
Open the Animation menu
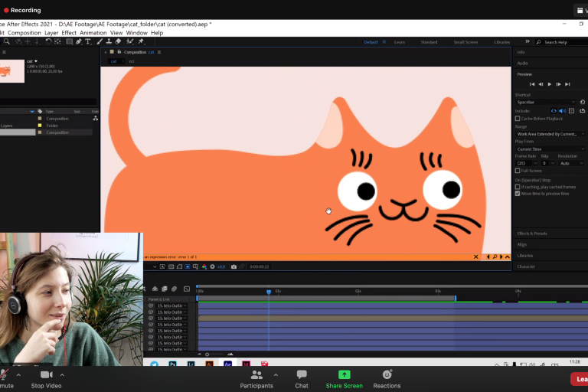pyautogui.click(x=93, y=33)
